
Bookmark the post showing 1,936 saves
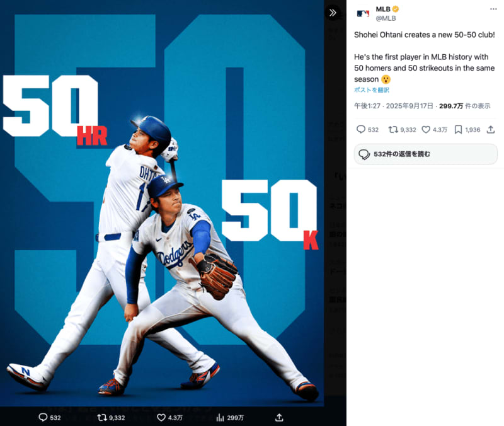click(x=458, y=129)
